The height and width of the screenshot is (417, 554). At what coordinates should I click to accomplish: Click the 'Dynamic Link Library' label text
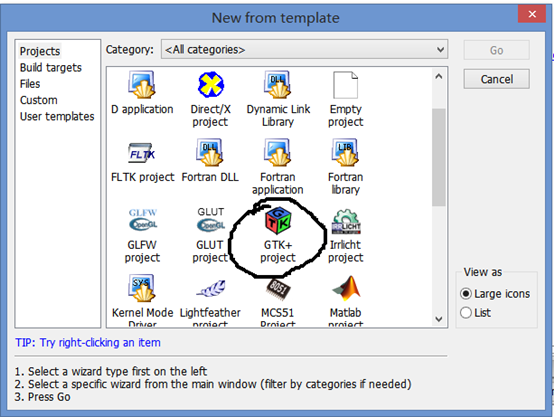click(278, 116)
